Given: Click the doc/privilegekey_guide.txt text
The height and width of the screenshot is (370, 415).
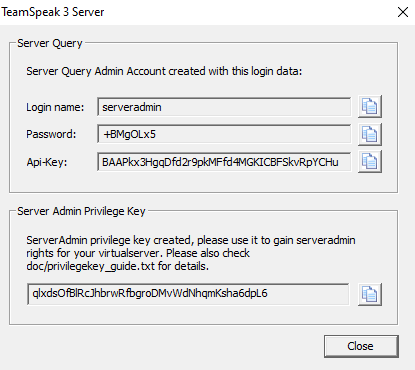Looking at the screenshot, I should tap(91, 266).
